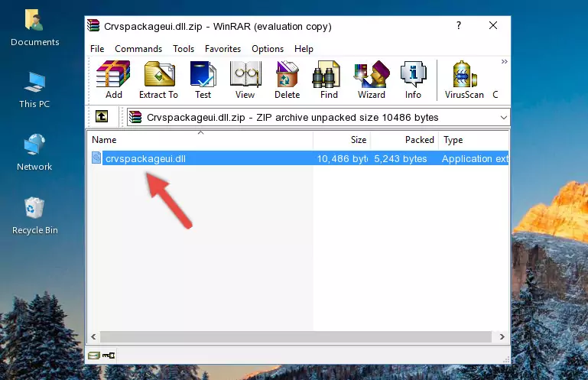Image resolution: width=588 pixels, height=380 pixels.
Task: Click the horizontal scrollbar right arrow
Action: click(502, 336)
